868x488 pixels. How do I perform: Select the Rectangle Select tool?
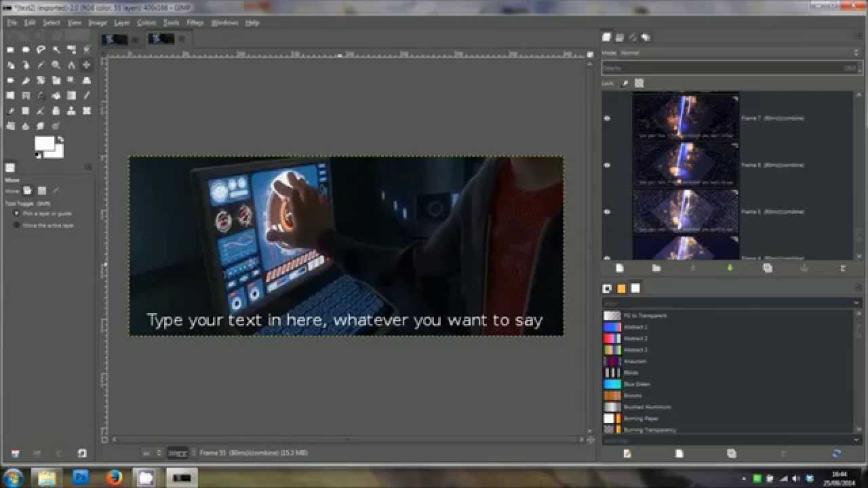[11, 49]
